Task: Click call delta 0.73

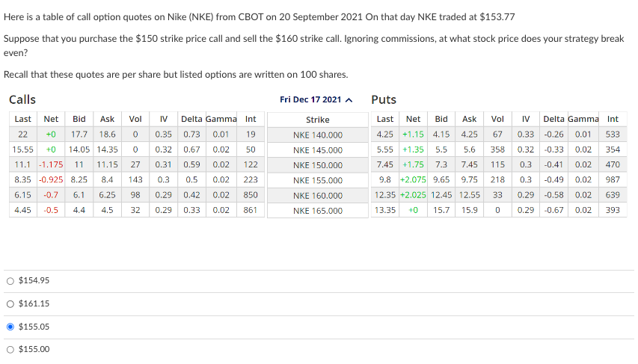Action: (191, 135)
